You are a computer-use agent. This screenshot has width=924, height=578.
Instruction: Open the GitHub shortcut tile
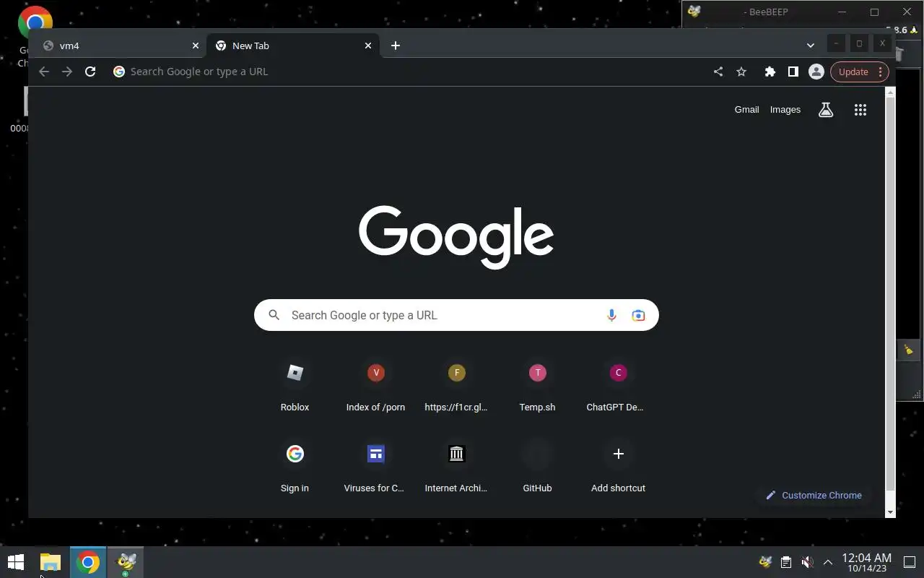[x=537, y=467]
